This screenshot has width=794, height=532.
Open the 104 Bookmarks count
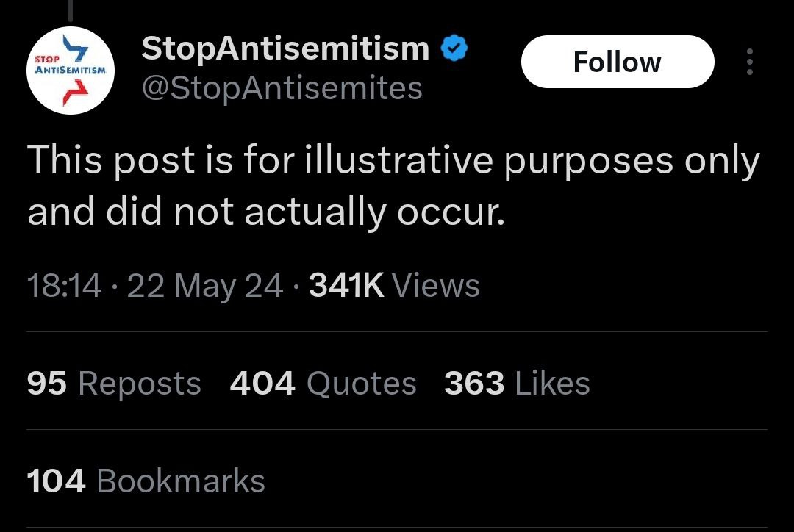[146, 481]
